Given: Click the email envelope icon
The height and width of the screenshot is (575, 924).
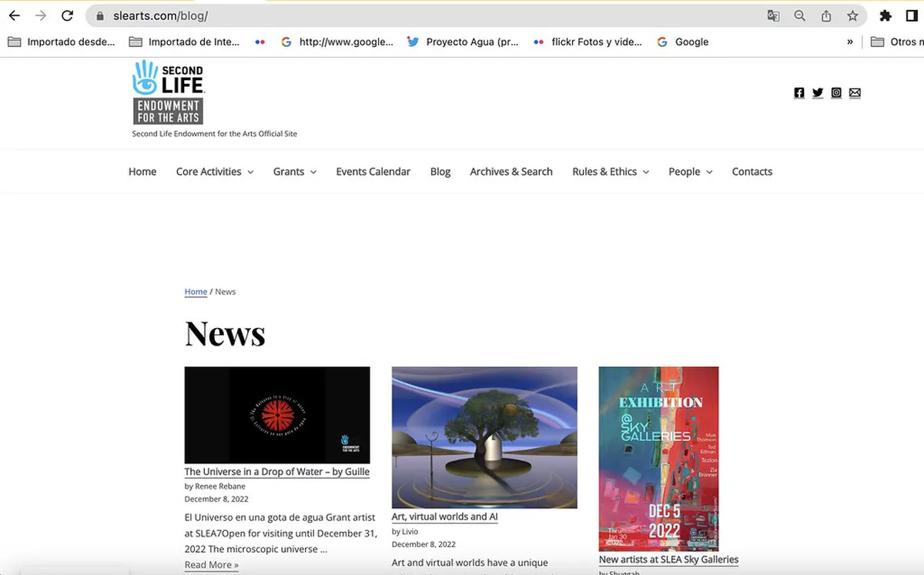Looking at the screenshot, I should 855,93.
